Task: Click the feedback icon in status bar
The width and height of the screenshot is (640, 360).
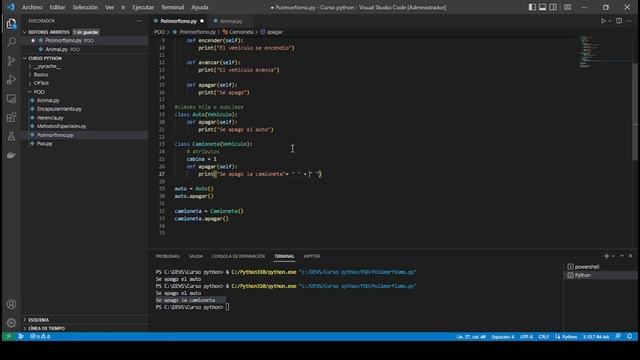Action: click(618, 336)
